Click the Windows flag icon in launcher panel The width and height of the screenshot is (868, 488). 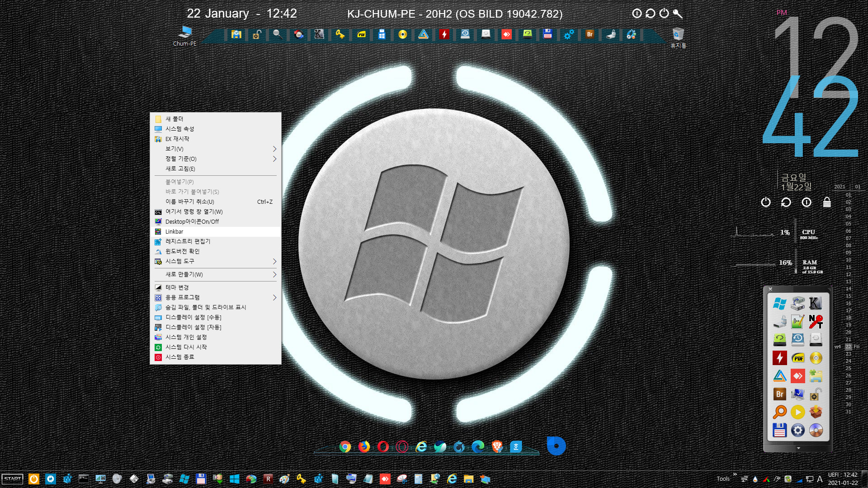click(x=779, y=303)
